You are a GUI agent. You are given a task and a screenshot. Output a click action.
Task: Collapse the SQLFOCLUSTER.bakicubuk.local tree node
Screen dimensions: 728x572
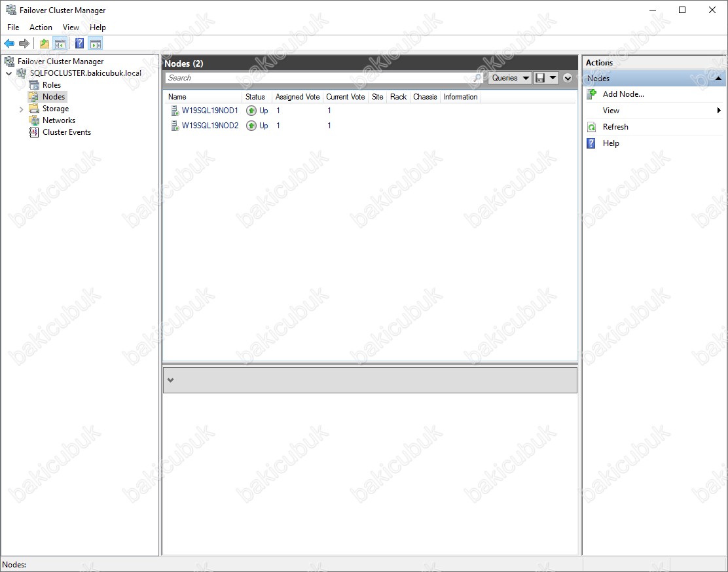[9, 73]
